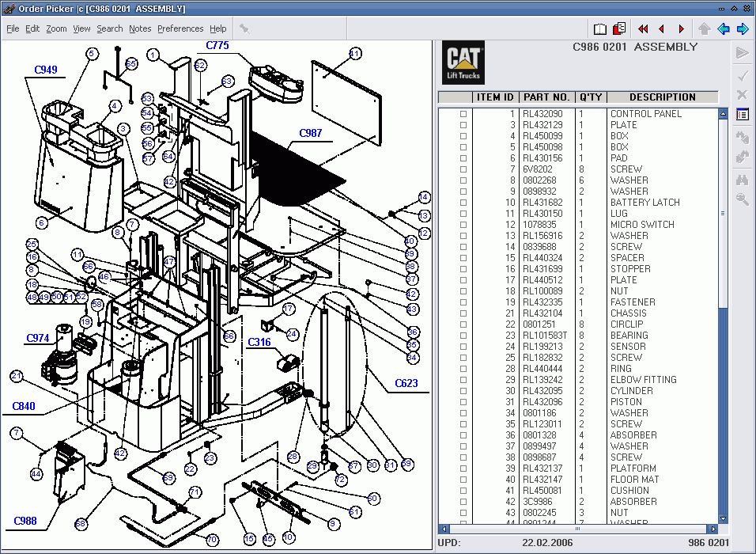Navigate forward using the blue right arrow

[743, 29]
